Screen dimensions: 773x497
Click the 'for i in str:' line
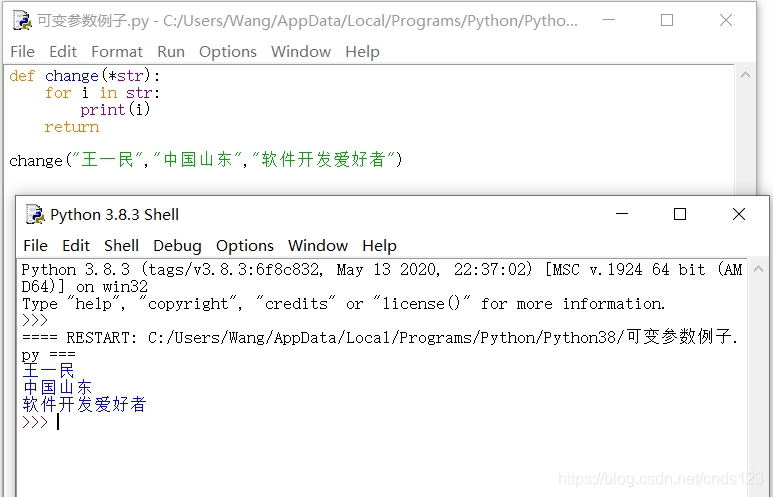102,93
